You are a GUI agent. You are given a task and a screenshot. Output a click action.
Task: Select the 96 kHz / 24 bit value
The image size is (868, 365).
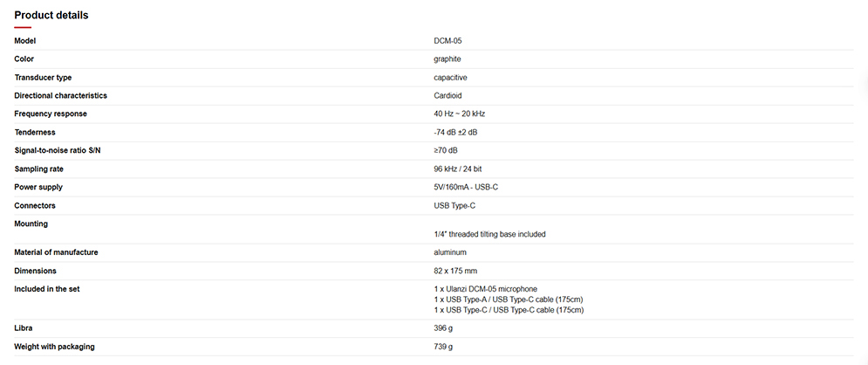click(456, 169)
